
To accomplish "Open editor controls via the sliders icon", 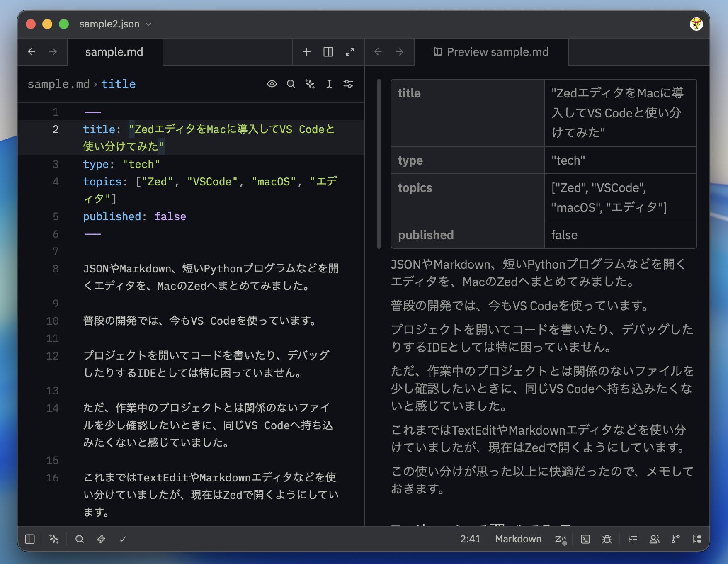I will [348, 84].
